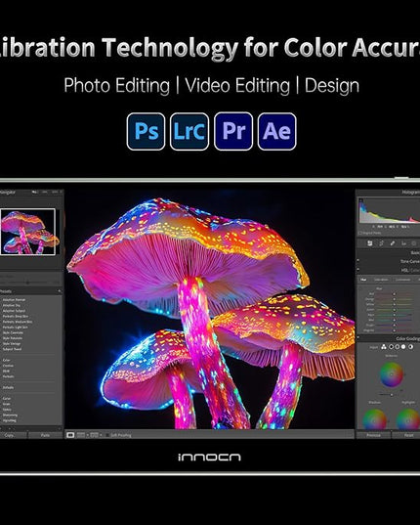Image resolution: width=420 pixels, height=525 pixels.
Task: Collapse the Histogram panel header
Action: point(388,193)
